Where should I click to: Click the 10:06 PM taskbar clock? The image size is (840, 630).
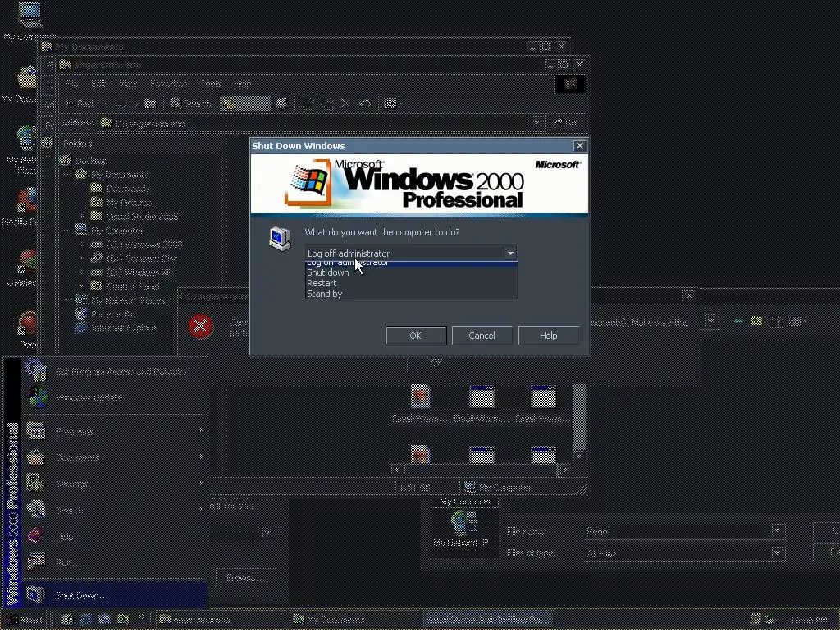pyautogui.click(x=809, y=620)
